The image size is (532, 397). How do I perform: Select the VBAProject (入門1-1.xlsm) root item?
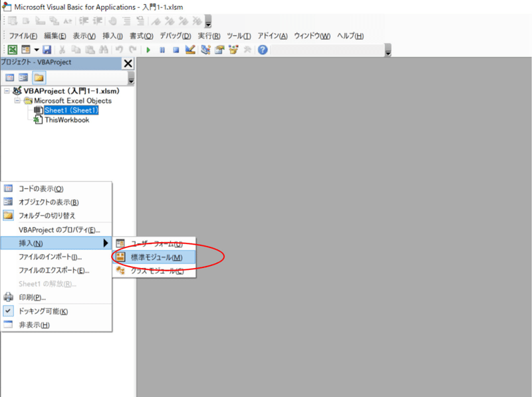coord(72,91)
